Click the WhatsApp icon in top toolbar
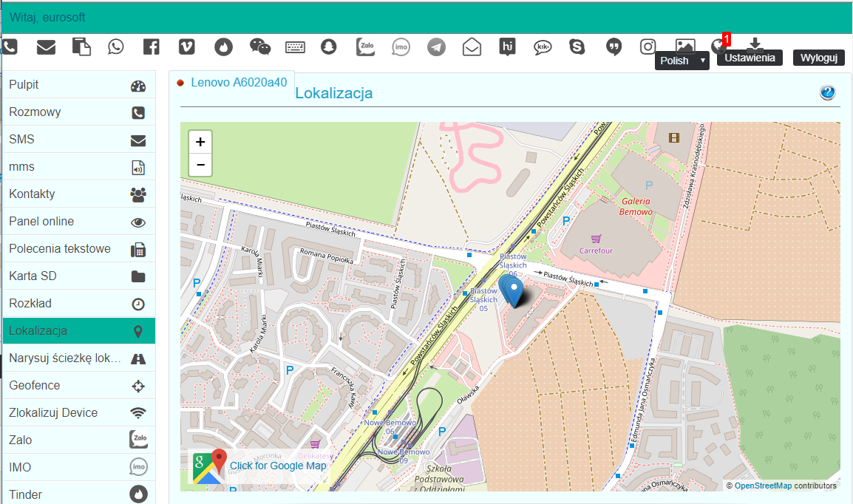 point(116,47)
